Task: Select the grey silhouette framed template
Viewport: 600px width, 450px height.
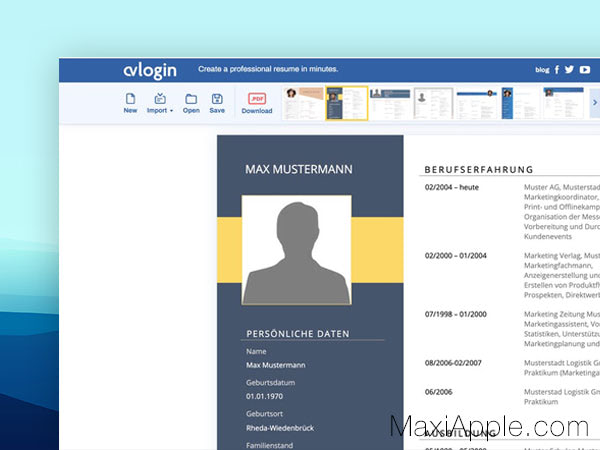Action: [433, 103]
